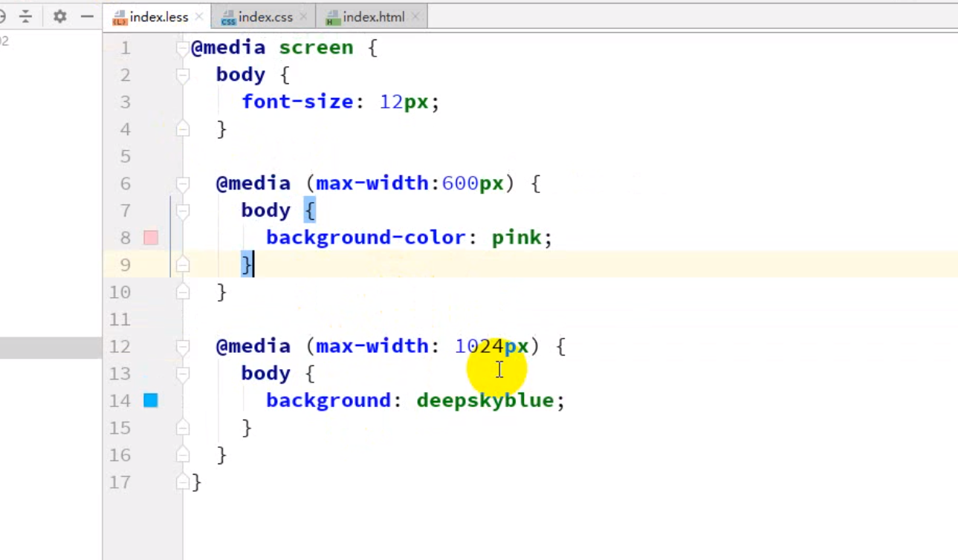958x560 pixels.
Task: Place cursor on empty line 5
Action: pos(570,156)
